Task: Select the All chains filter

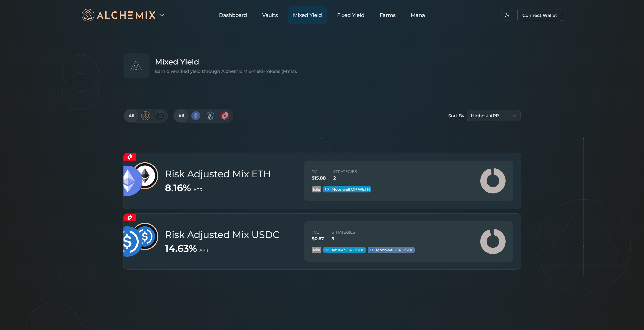Action: pos(181,116)
